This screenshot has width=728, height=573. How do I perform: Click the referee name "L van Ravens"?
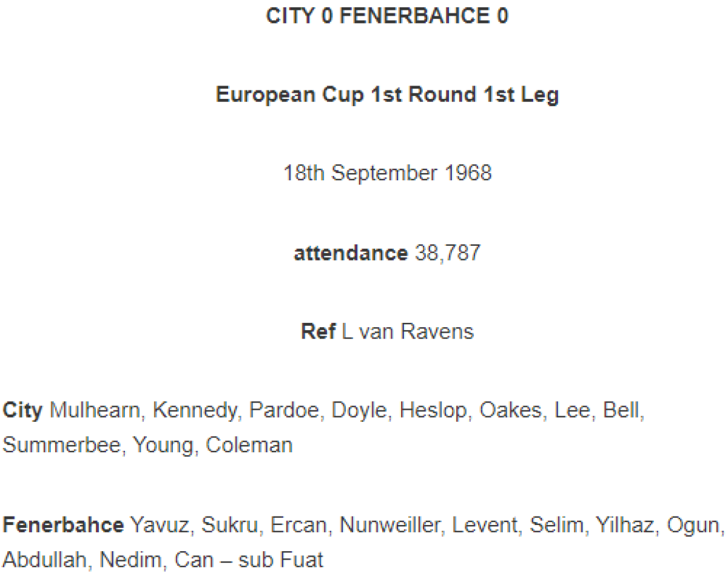(x=408, y=331)
